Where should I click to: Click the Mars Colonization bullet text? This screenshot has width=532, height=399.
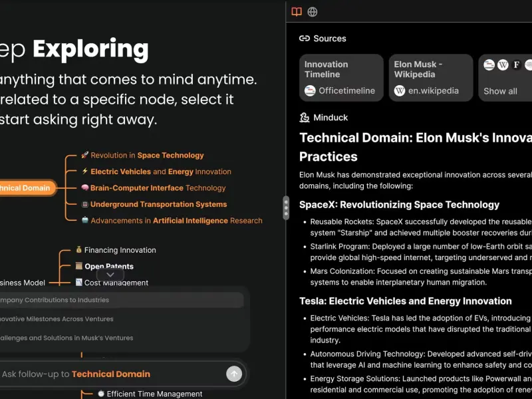[x=421, y=277]
